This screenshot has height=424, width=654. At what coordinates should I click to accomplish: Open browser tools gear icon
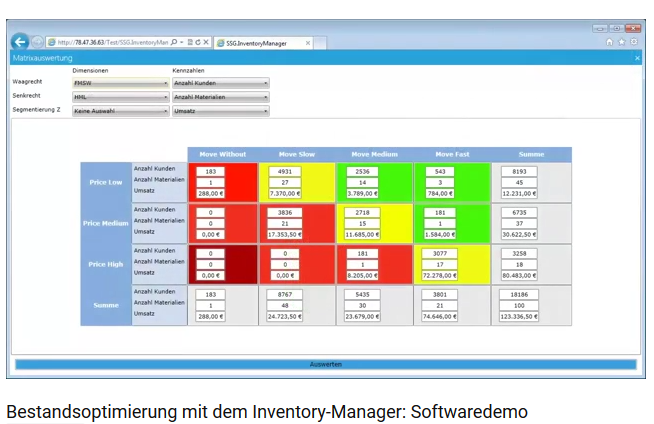pos(634,42)
